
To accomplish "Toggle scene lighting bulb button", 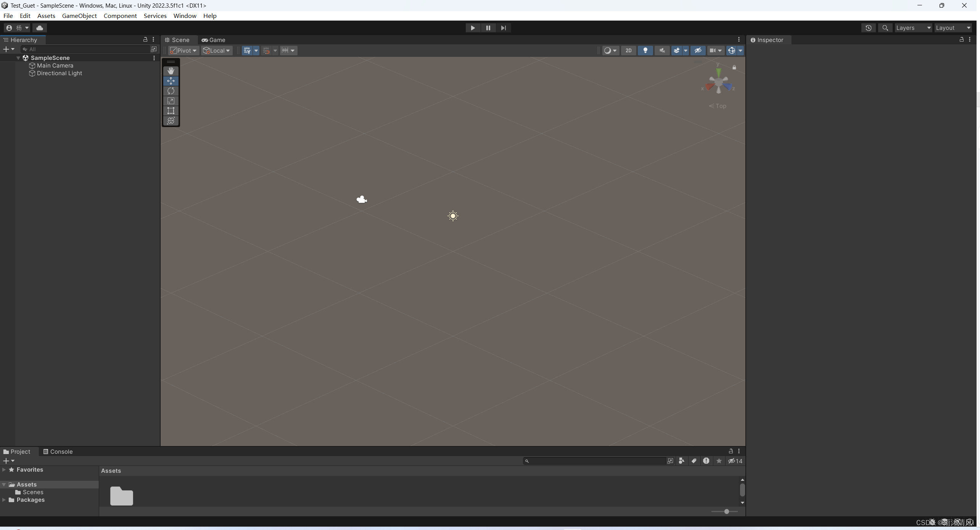I will [x=645, y=50].
